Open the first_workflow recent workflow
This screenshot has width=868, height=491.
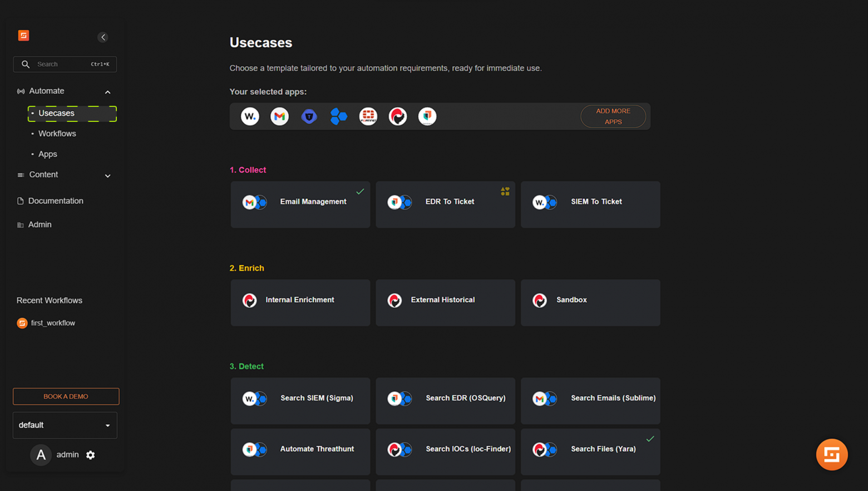click(x=52, y=323)
